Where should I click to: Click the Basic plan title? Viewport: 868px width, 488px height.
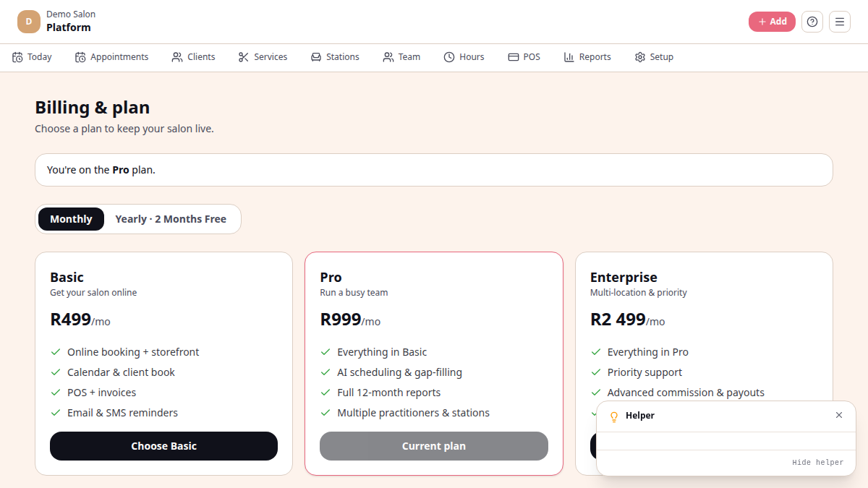[x=67, y=277]
